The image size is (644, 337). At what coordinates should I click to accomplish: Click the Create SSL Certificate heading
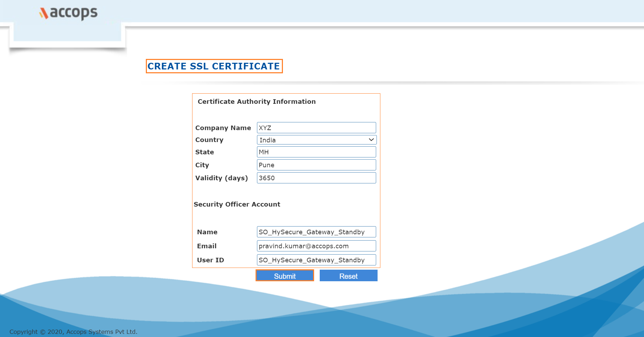214,66
